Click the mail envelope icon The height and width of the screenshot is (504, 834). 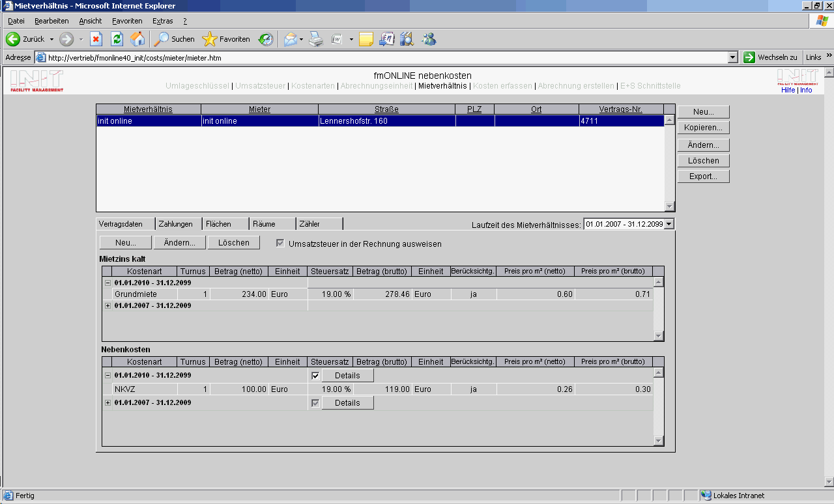click(x=290, y=39)
